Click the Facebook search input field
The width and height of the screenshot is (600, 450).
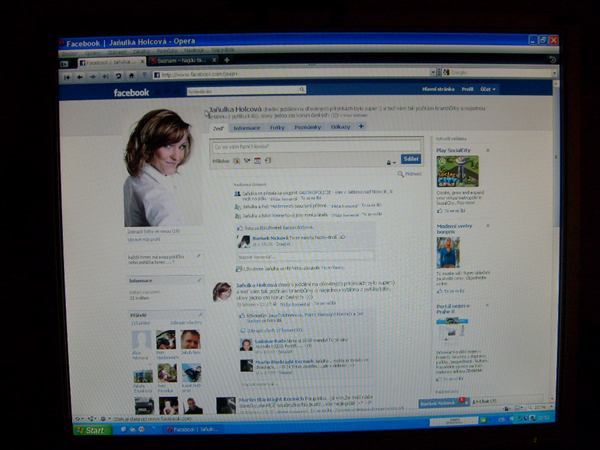[243, 91]
